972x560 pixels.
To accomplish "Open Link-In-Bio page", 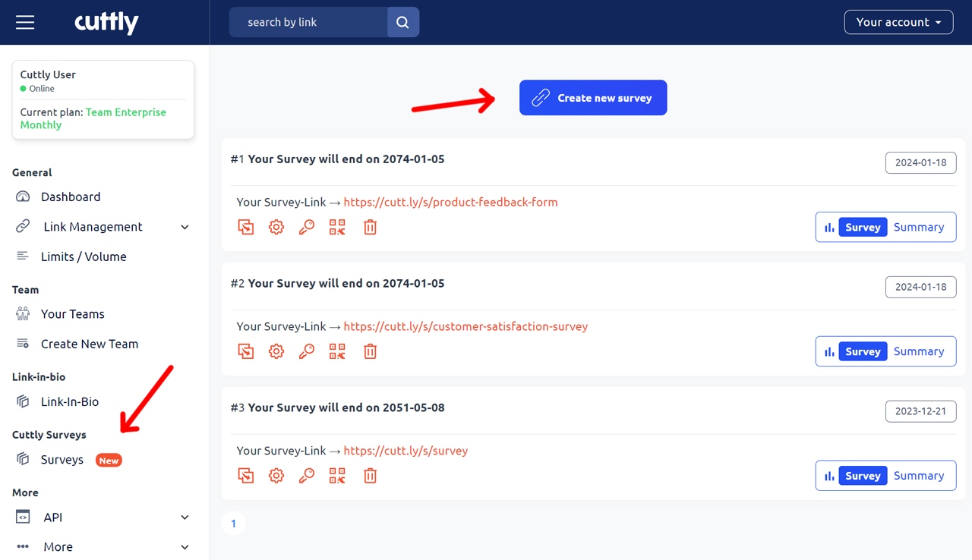I will coord(70,401).
